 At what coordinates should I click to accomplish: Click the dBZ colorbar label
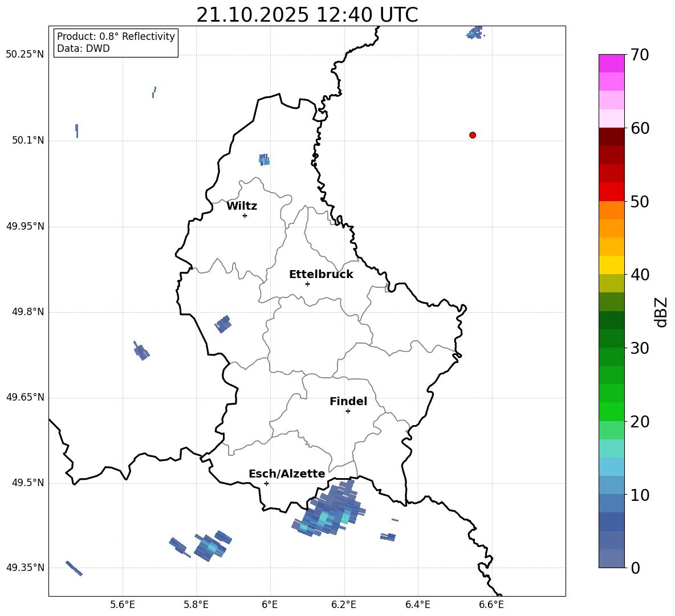[662, 312]
